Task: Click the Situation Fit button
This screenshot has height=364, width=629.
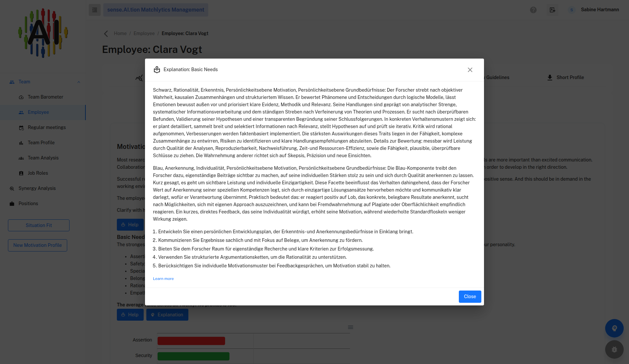Action: click(39, 225)
